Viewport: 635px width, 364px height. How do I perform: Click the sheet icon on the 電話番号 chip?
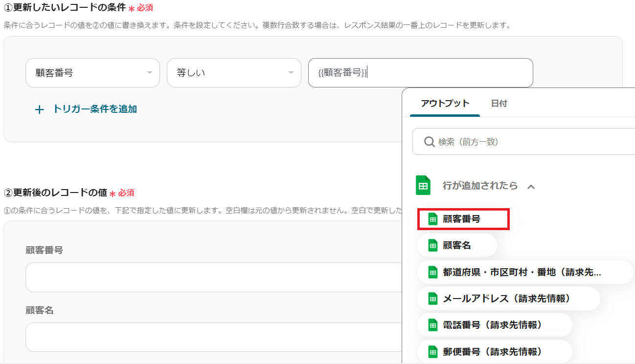tap(432, 325)
